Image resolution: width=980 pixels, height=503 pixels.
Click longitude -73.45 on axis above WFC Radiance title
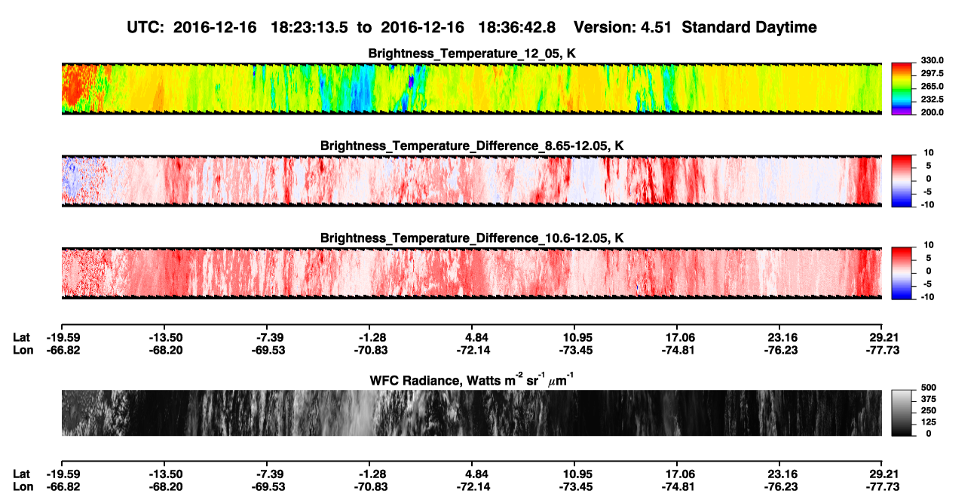point(575,351)
